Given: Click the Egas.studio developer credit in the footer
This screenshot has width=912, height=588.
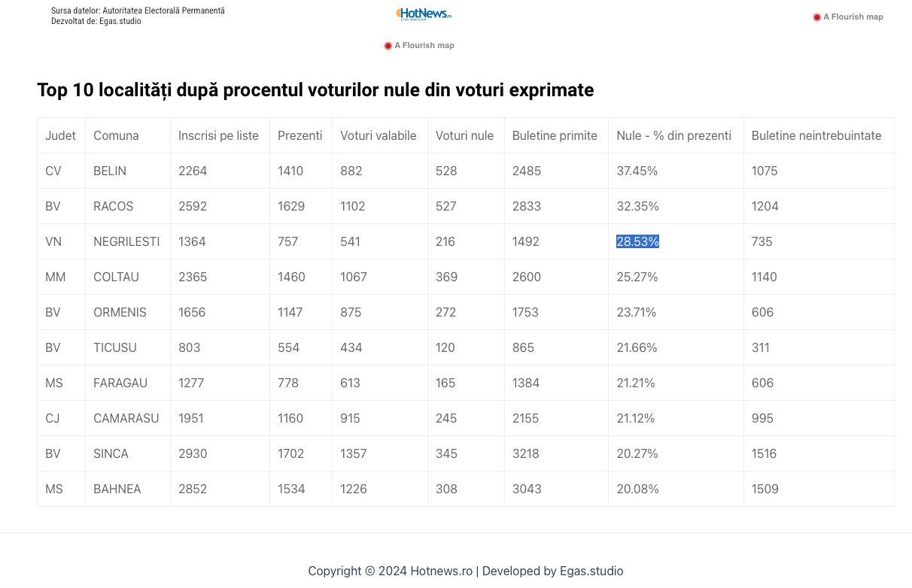Looking at the screenshot, I should (591, 571).
